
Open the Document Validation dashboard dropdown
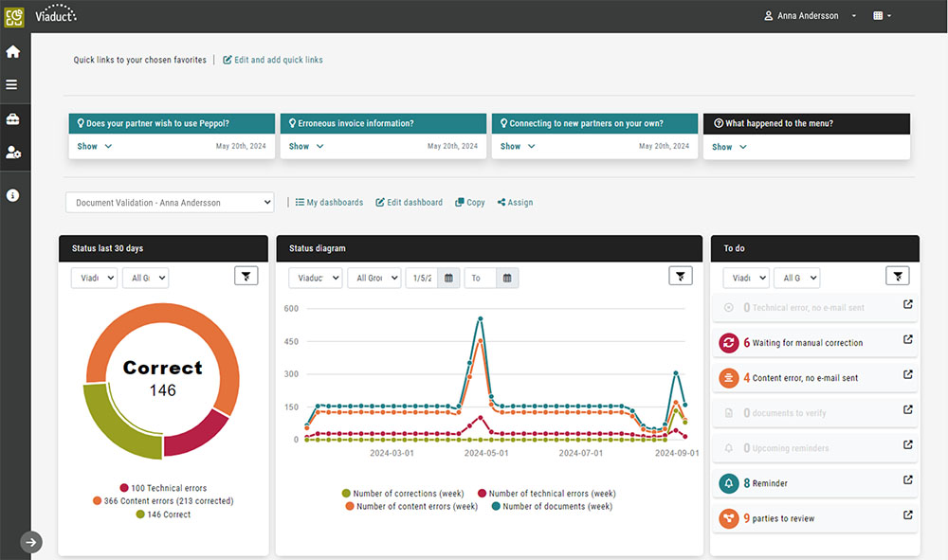tap(170, 203)
